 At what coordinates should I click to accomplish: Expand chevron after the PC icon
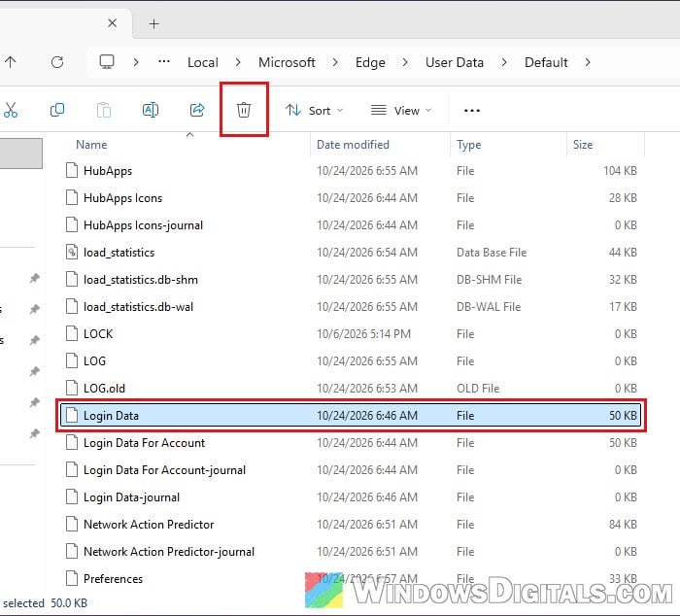(x=136, y=62)
